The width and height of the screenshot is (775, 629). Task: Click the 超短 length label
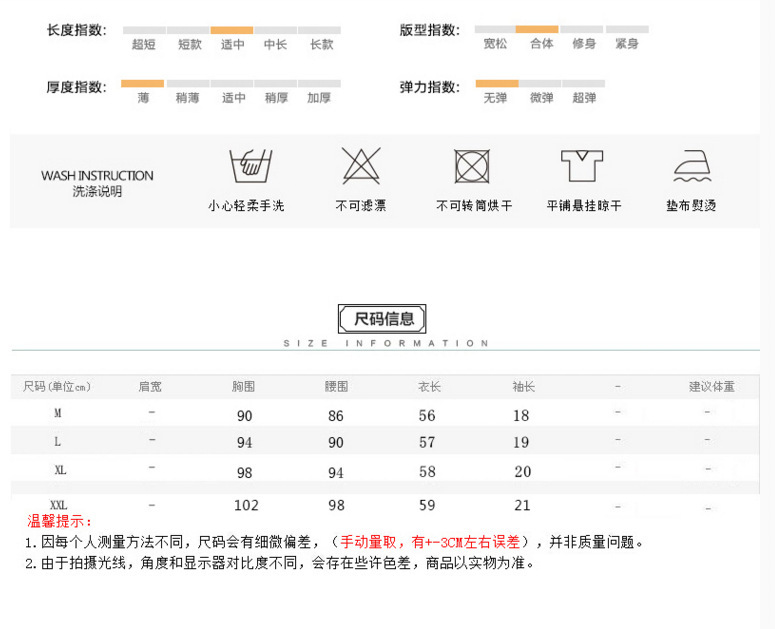tap(144, 44)
